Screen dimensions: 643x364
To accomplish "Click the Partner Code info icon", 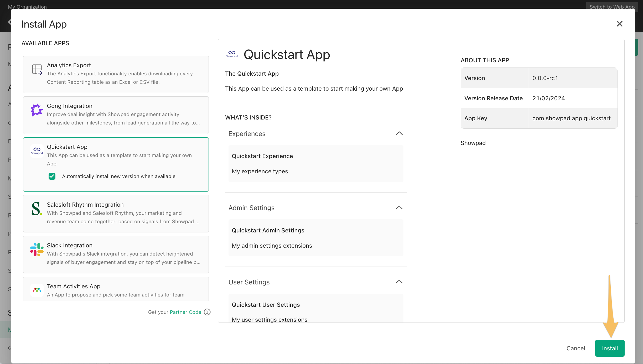I will [207, 312].
